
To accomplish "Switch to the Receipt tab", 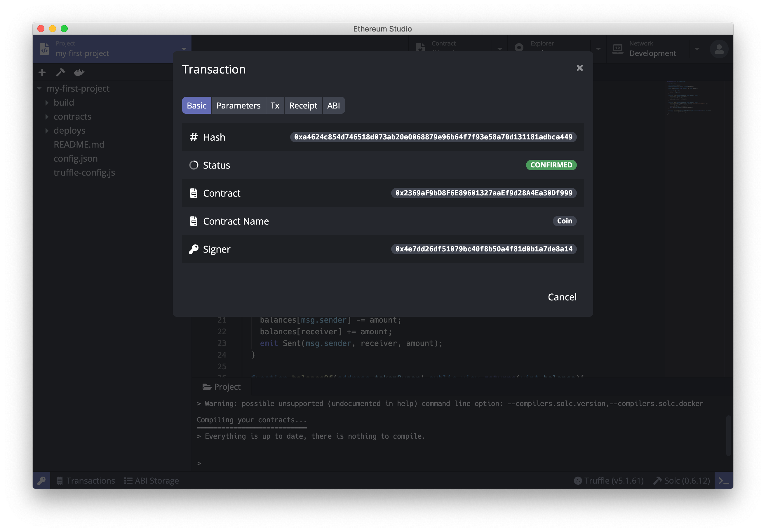I will click(303, 105).
